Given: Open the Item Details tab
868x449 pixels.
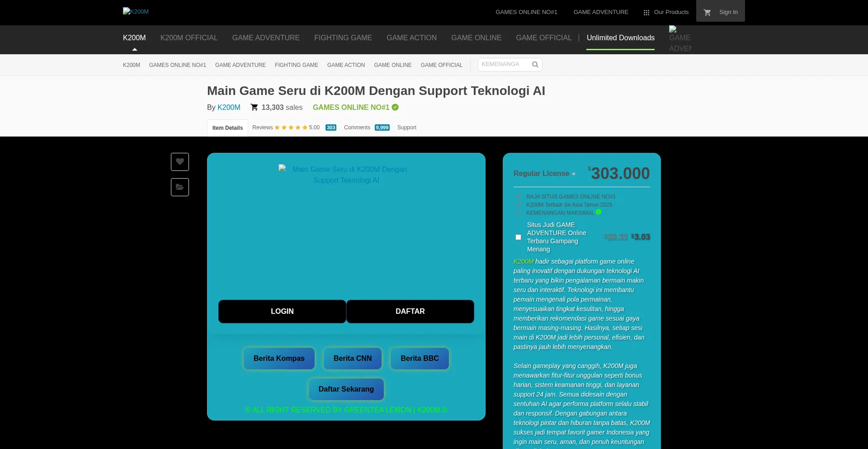Looking at the screenshot, I should (x=227, y=128).
